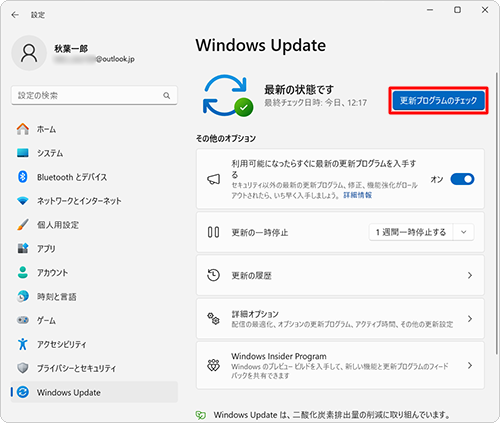The height and width of the screenshot is (423, 500).
Task: Expand 更新の履歴 chevron
Action: click(470, 275)
